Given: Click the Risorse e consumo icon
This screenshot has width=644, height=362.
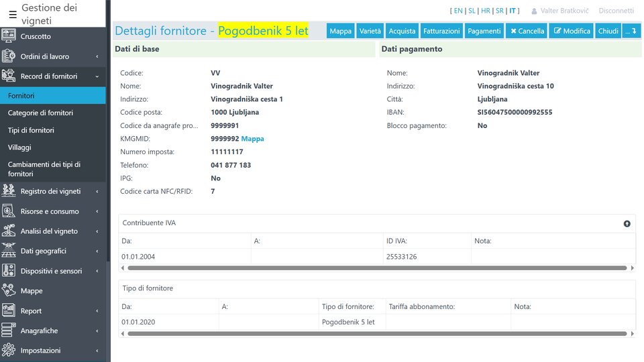Looking at the screenshot, I should coord(9,211).
